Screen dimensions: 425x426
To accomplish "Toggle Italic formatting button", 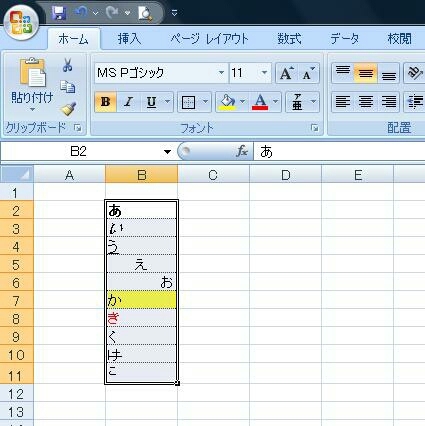I will click(128, 102).
